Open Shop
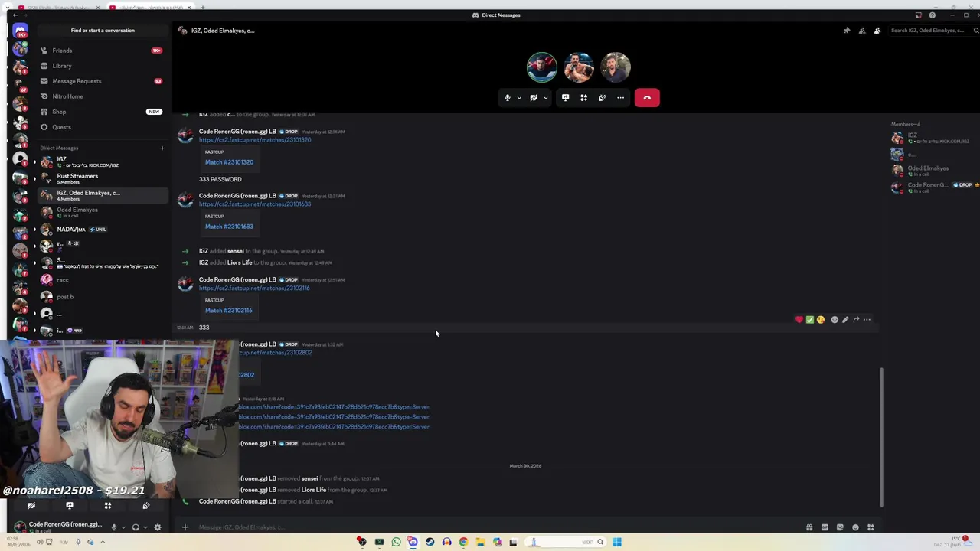The height and width of the screenshot is (551, 980). [x=102, y=112]
